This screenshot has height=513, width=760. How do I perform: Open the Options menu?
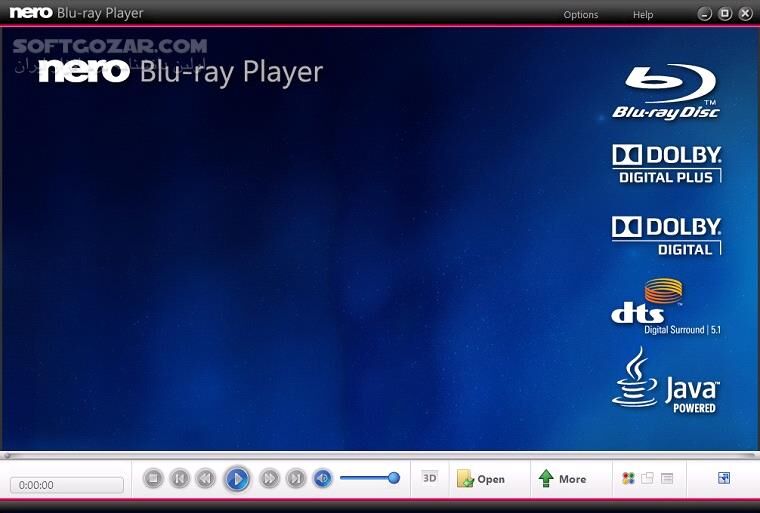point(581,15)
